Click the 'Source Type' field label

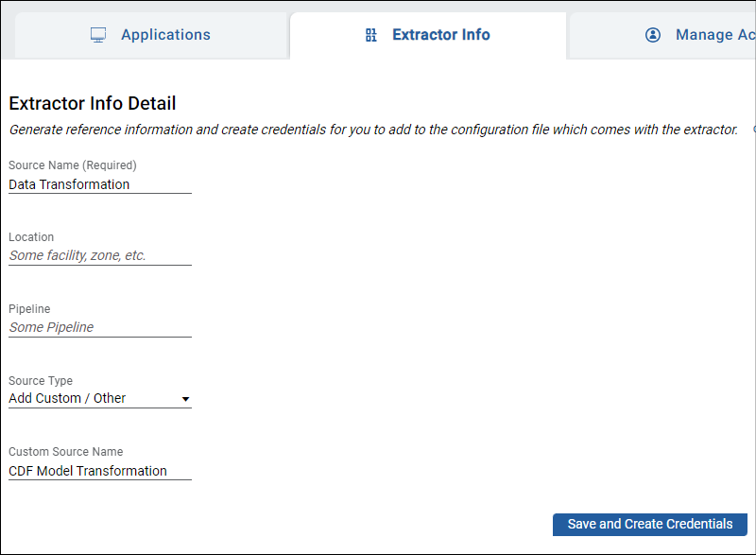coord(41,381)
